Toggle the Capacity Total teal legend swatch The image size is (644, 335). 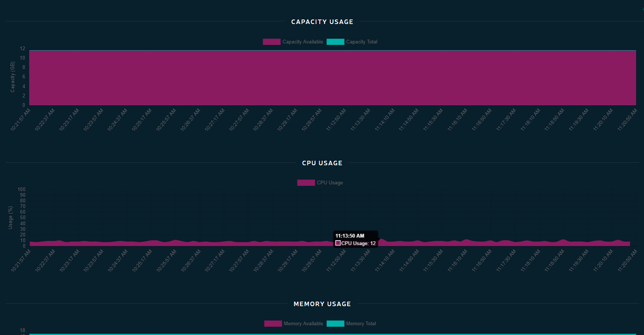click(x=335, y=42)
